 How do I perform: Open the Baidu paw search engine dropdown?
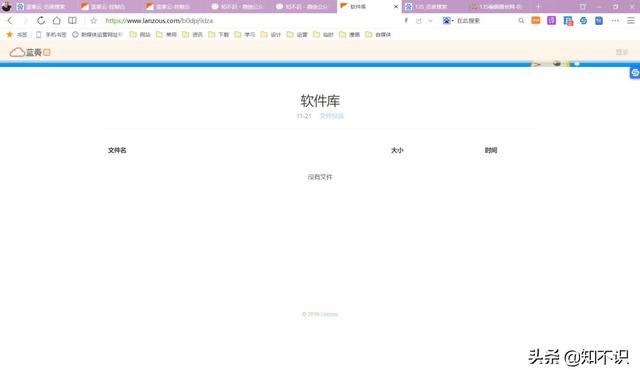tap(448, 20)
